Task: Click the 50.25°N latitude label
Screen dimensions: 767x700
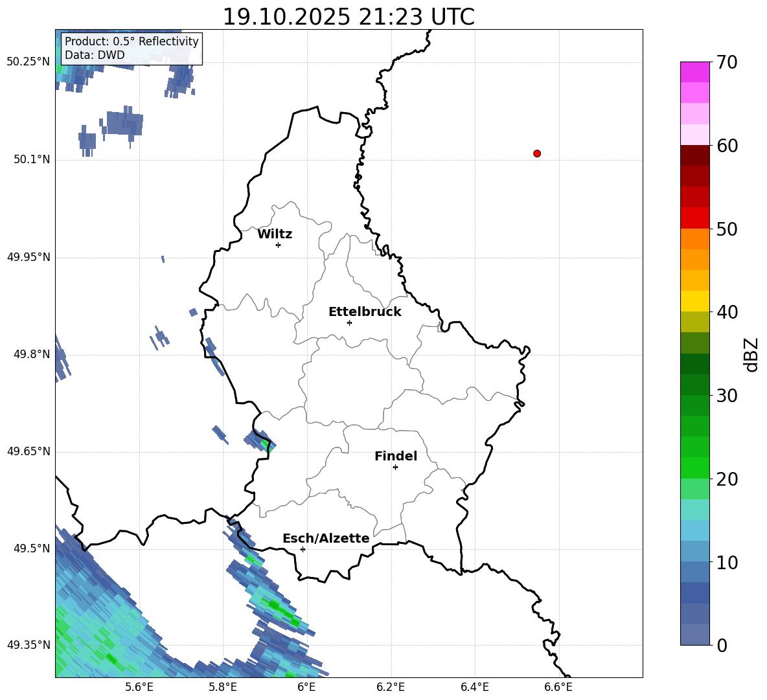Action: [x=29, y=62]
